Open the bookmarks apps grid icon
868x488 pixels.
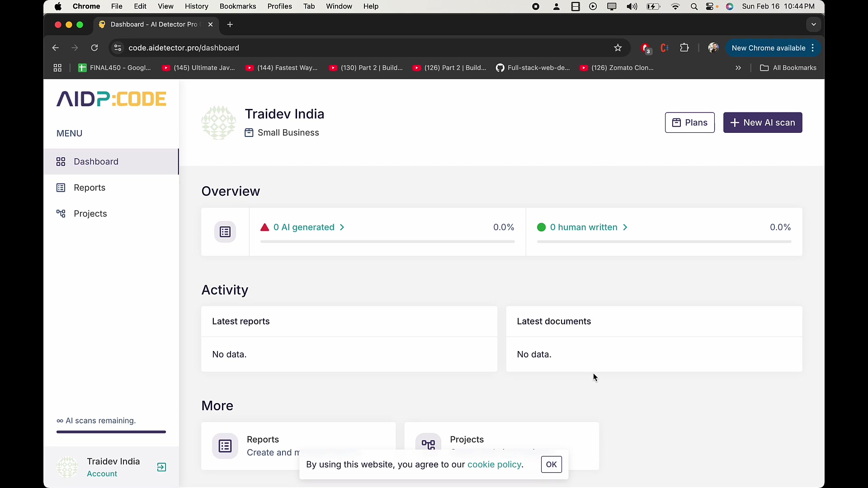click(57, 68)
